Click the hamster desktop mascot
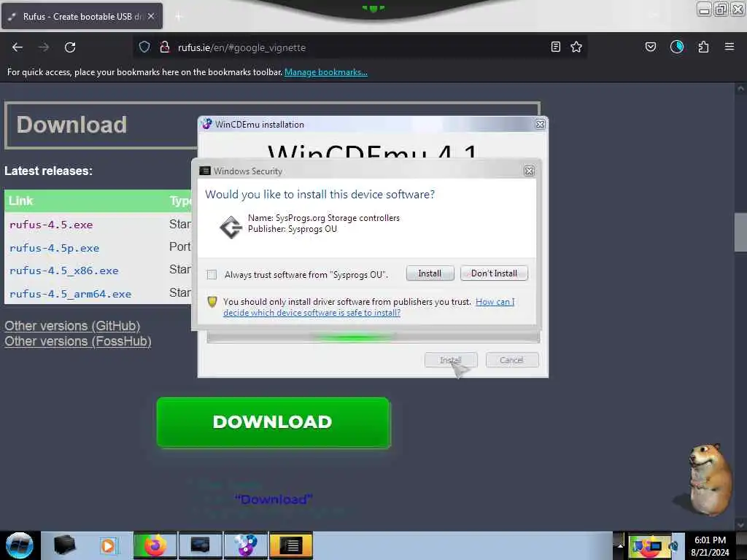The height and width of the screenshot is (560, 747). tap(708, 479)
